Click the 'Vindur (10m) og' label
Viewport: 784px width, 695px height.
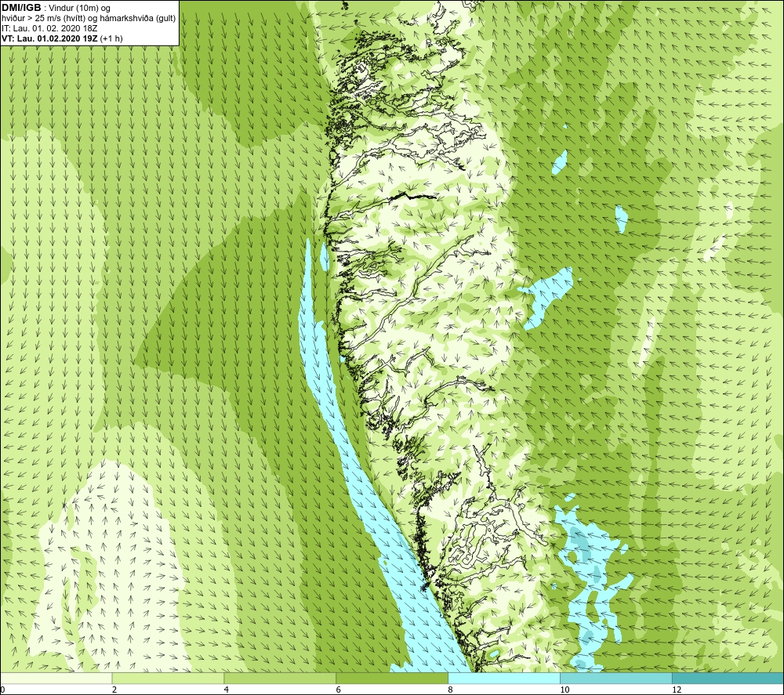click(80, 9)
